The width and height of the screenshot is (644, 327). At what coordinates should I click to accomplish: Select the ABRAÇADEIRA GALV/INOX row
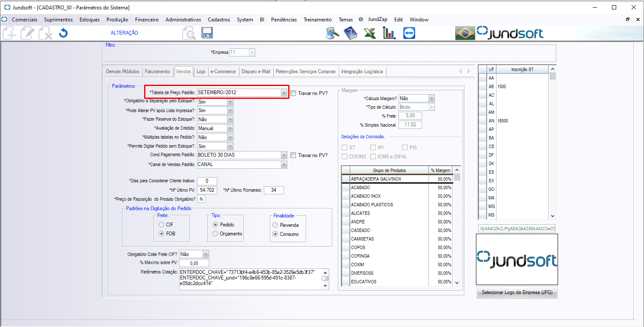pos(397,179)
